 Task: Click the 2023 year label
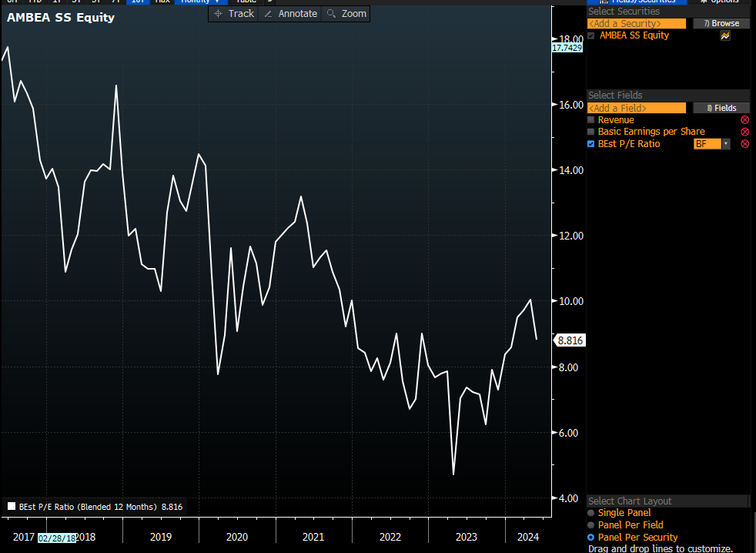(x=467, y=537)
